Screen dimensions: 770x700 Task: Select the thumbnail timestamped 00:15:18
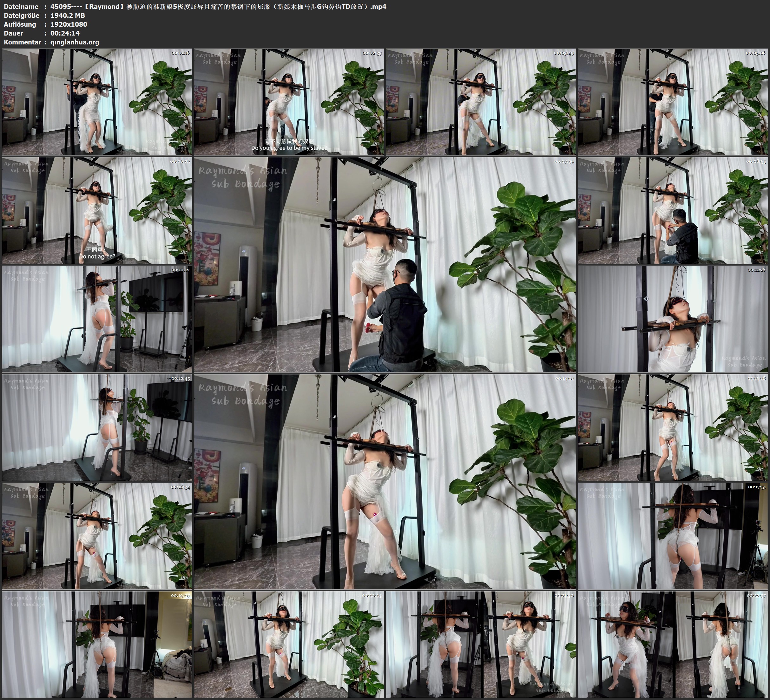point(673,427)
